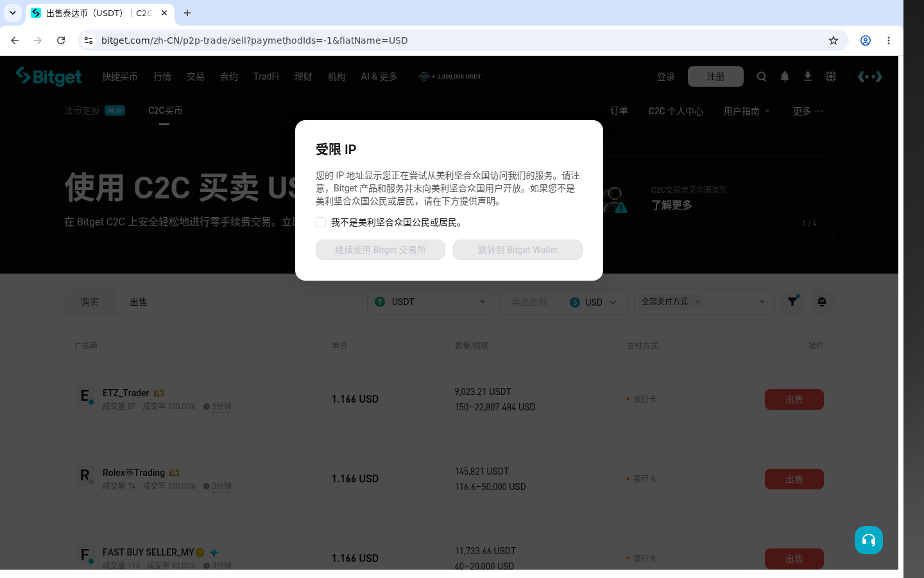
Task: Click the download app icon
Action: pyautogui.click(x=808, y=76)
